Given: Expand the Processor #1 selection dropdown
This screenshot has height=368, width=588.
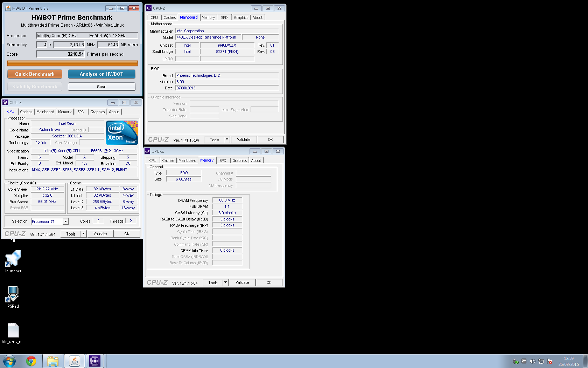Looking at the screenshot, I should [65, 222].
